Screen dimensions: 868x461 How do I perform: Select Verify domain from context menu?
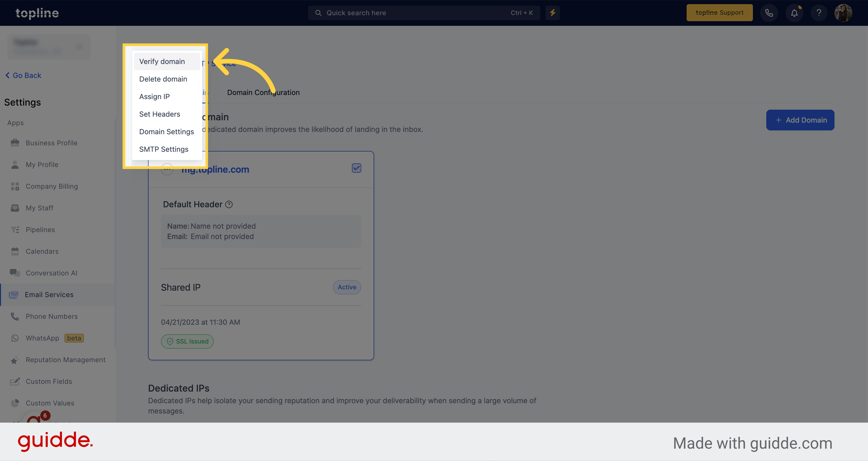[162, 61]
